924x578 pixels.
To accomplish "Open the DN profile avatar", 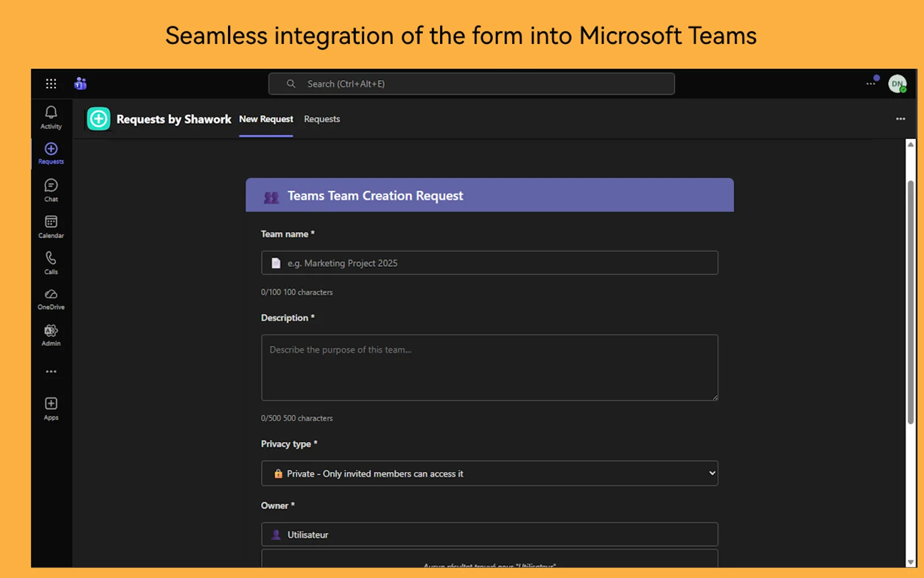I will [897, 84].
